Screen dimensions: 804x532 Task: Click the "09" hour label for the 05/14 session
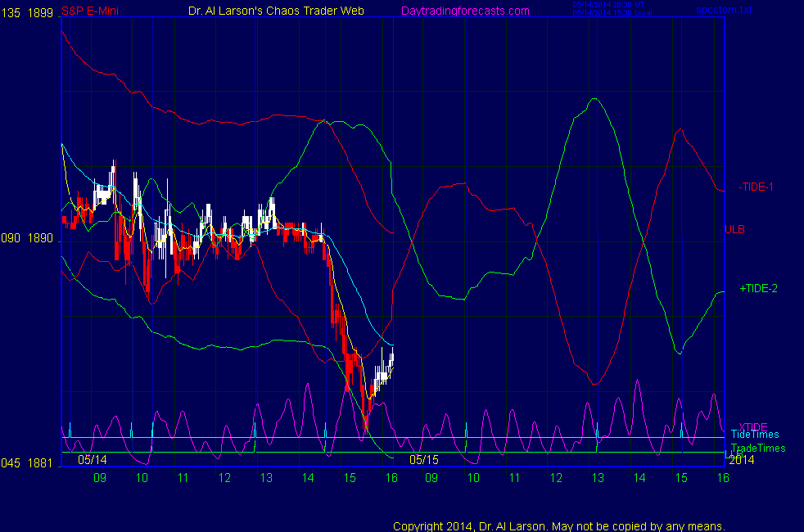coord(100,478)
